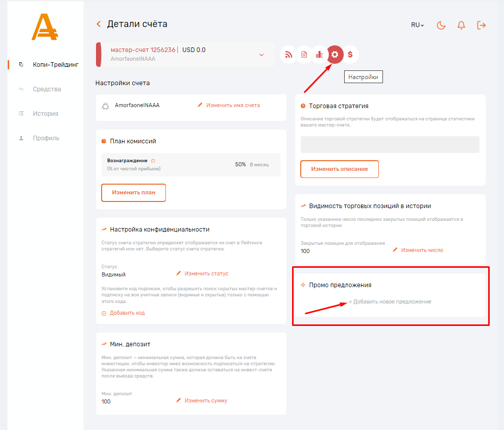504x430 pixels.
Task: Click the dollar sign icon
Action: [x=350, y=55]
